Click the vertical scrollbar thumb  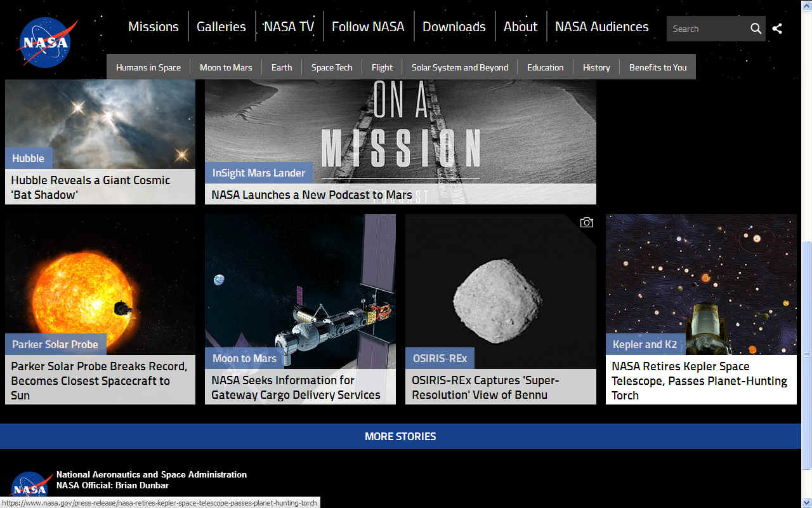click(806, 354)
